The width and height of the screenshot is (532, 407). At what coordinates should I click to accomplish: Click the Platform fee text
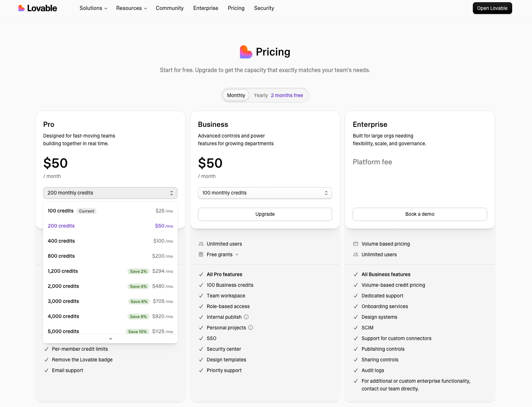(372, 162)
